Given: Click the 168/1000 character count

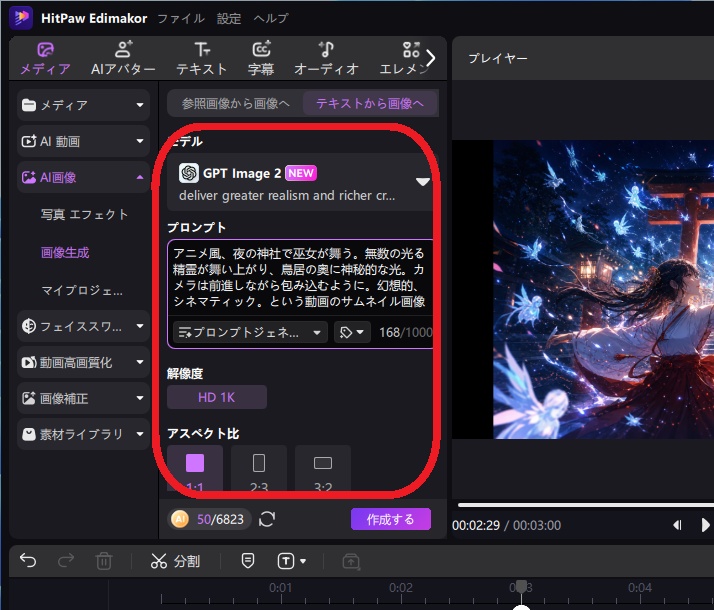Looking at the screenshot, I should point(406,332).
